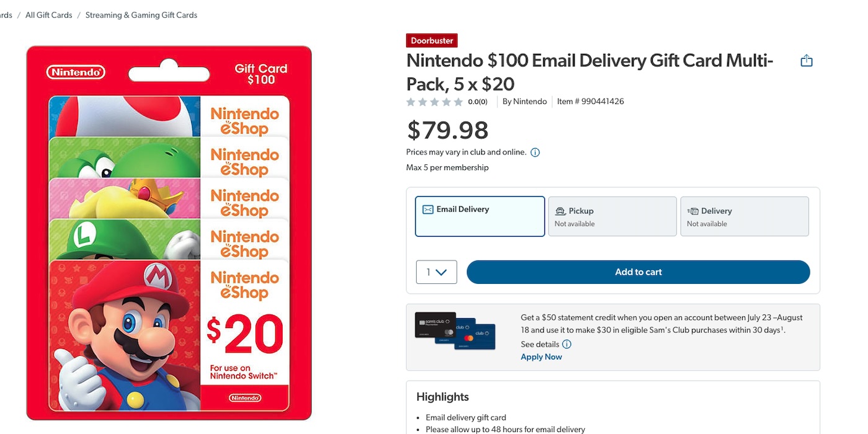Select the Email Delivery fulfillment option

pyautogui.click(x=480, y=216)
